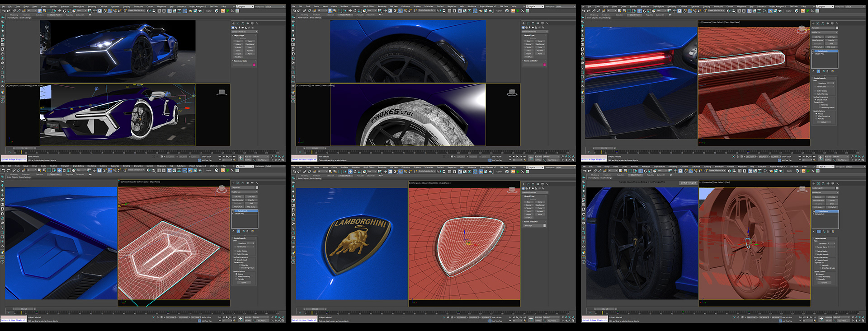Screen dimensions: 868x331
Task: Click the Teapot button in full car render window
Action: (x=238, y=54)
